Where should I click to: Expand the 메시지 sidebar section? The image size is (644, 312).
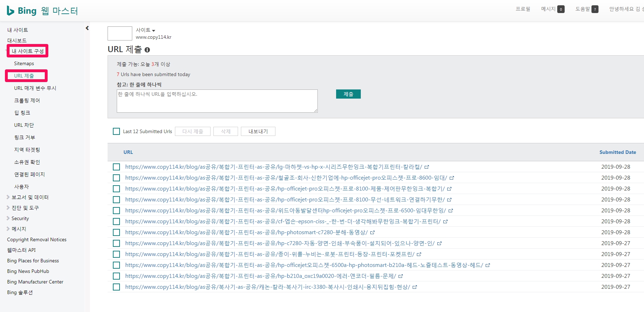pyautogui.click(x=8, y=229)
